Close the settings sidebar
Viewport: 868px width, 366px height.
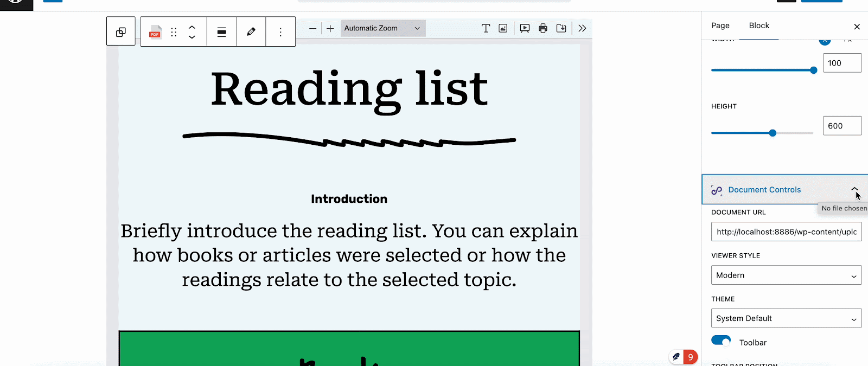pos(857,27)
